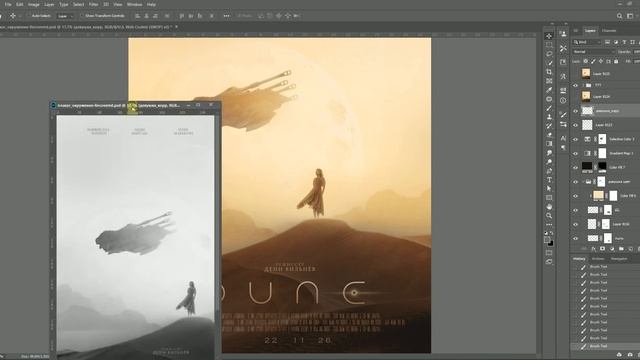640x360 pixels.
Task: Select the Lasso tool
Action: (x=549, y=54)
